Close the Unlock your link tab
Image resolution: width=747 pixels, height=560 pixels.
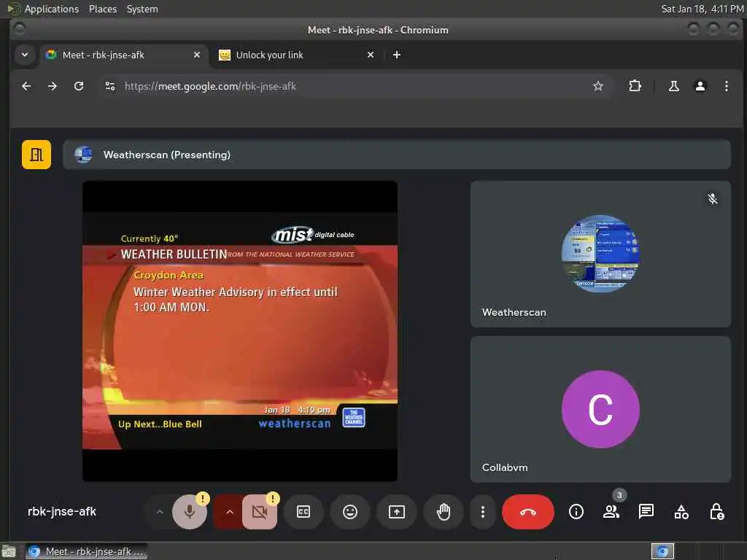370,55
